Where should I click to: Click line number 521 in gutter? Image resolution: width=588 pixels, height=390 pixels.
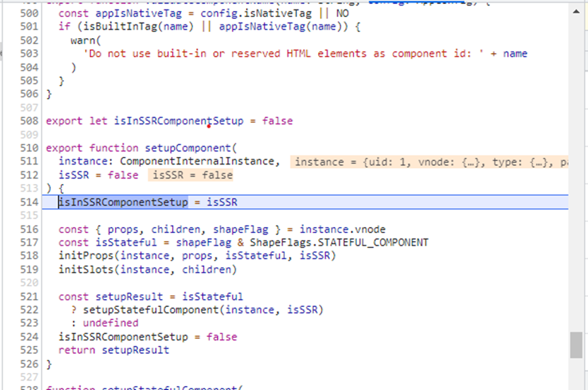[x=29, y=297]
